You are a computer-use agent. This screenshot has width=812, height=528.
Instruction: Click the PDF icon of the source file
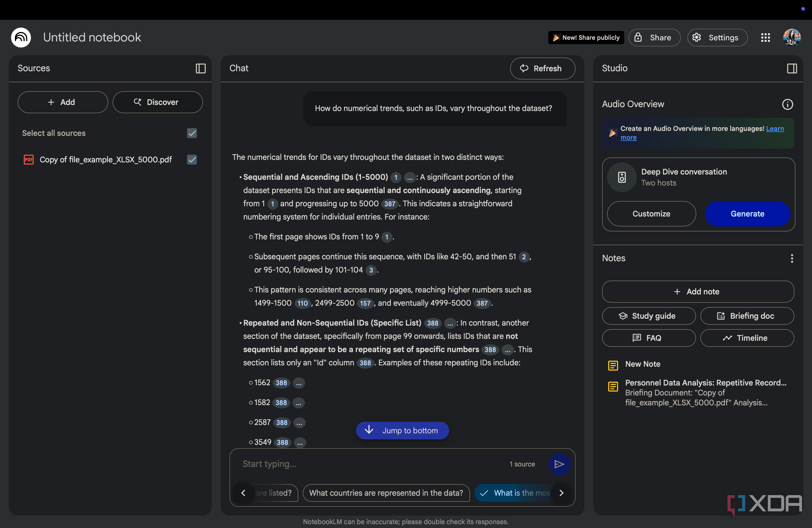click(29, 160)
